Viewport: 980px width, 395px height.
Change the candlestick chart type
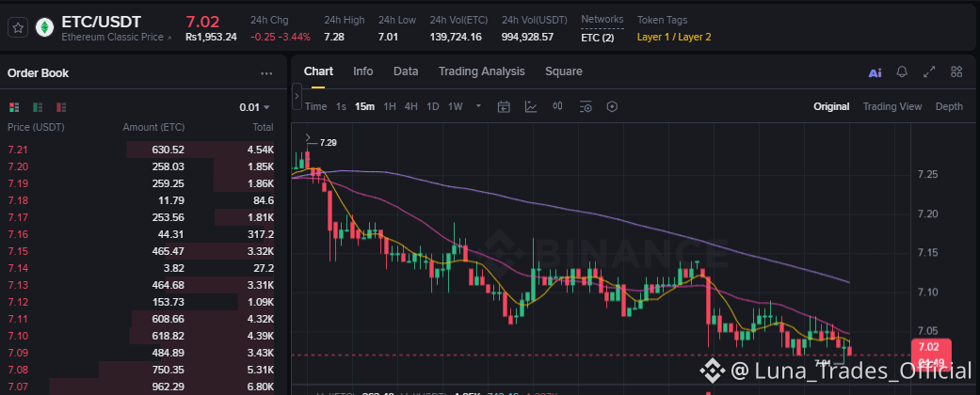[x=558, y=106]
